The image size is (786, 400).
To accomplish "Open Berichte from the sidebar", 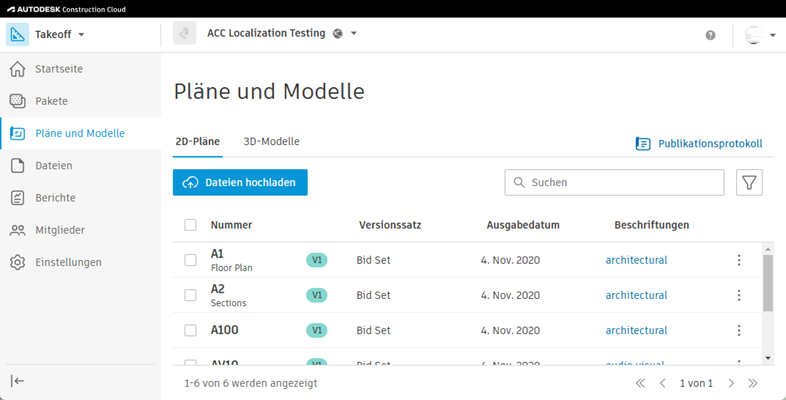I will point(55,198).
